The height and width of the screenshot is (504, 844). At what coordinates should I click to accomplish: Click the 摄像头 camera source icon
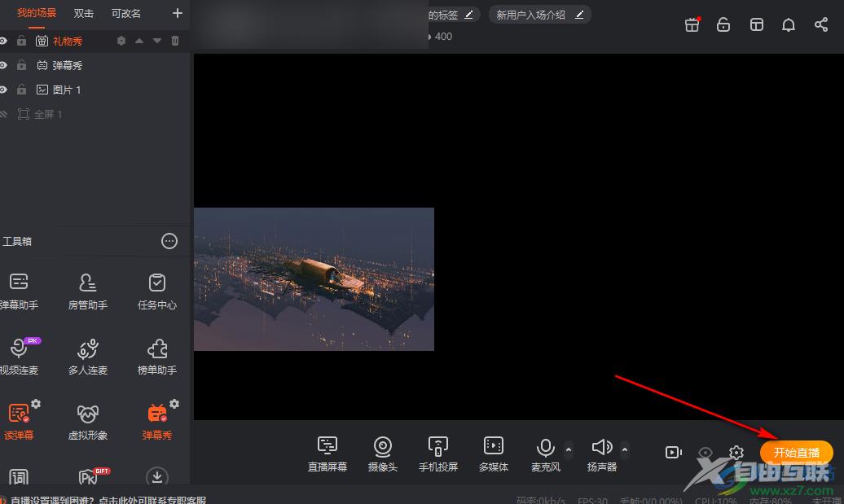point(383,447)
